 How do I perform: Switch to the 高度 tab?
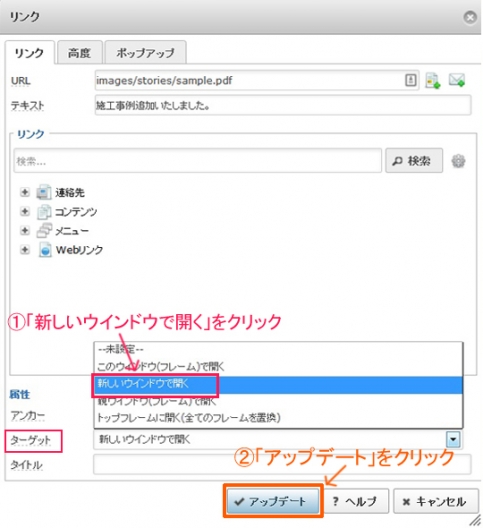[x=79, y=53]
